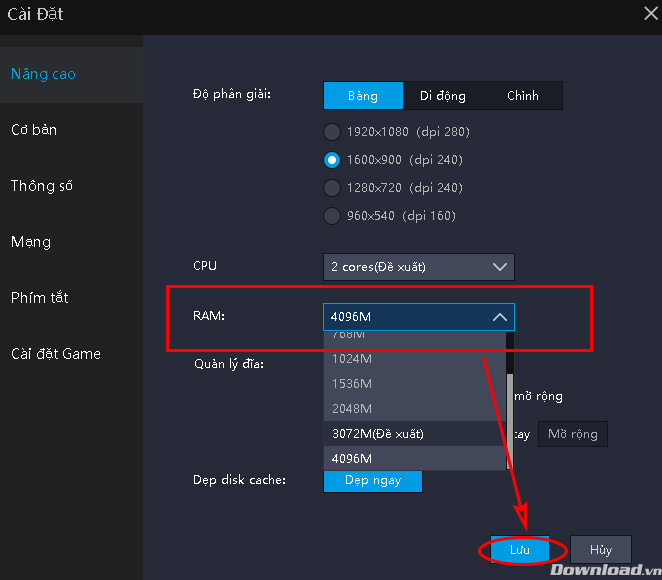This screenshot has height=580, width=662.
Task: Open the Cài đặt Game section
Action: pyautogui.click(x=55, y=354)
